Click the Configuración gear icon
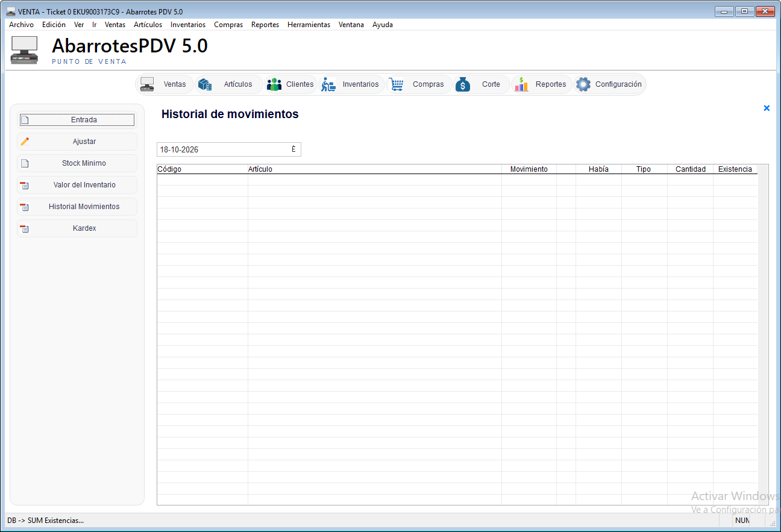 (x=583, y=84)
